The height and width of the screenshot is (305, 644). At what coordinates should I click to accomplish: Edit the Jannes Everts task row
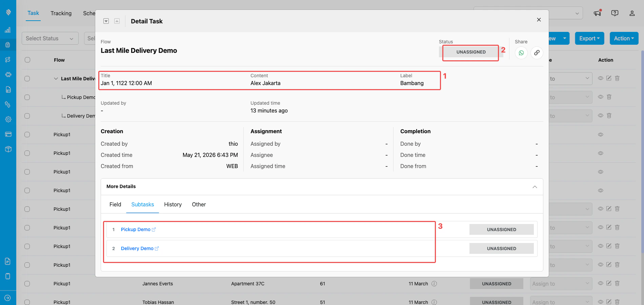pyautogui.click(x=609, y=283)
